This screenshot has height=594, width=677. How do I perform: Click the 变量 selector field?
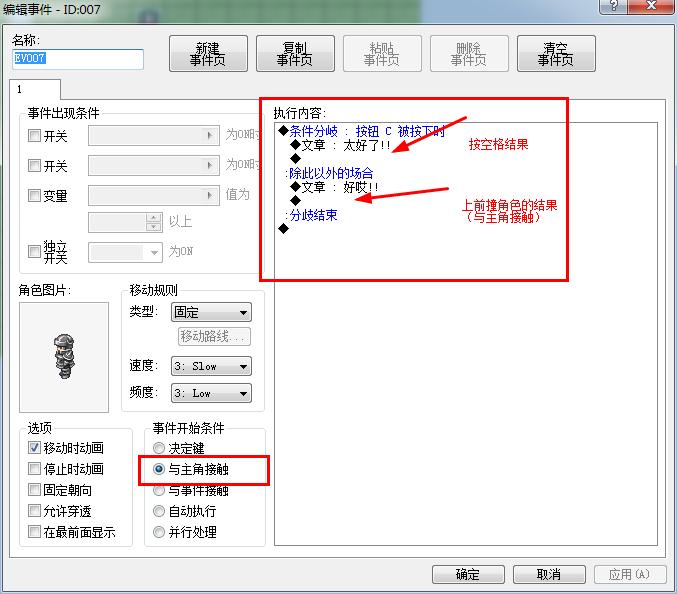pos(154,196)
